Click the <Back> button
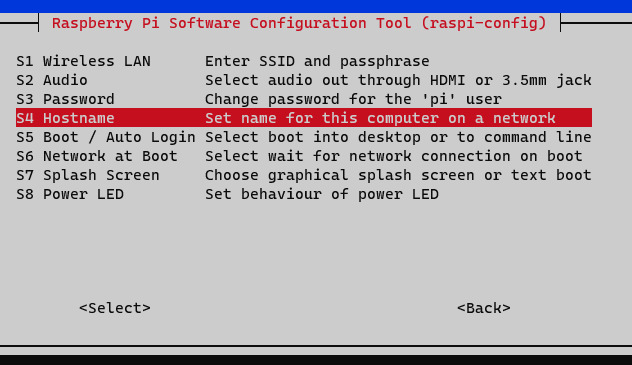The width and height of the screenshot is (632, 365). click(484, 308)
